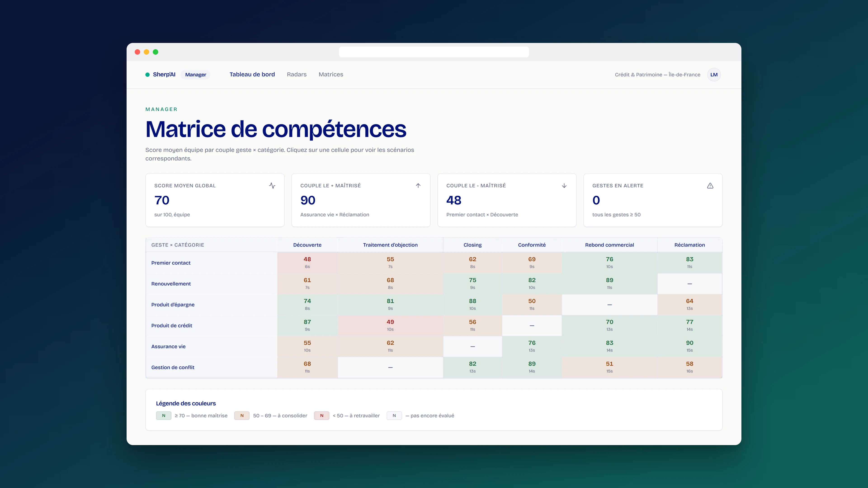Click the Traitement d'objection column header
The width and height of the screenshot is (868, 488).
[390, 245]
